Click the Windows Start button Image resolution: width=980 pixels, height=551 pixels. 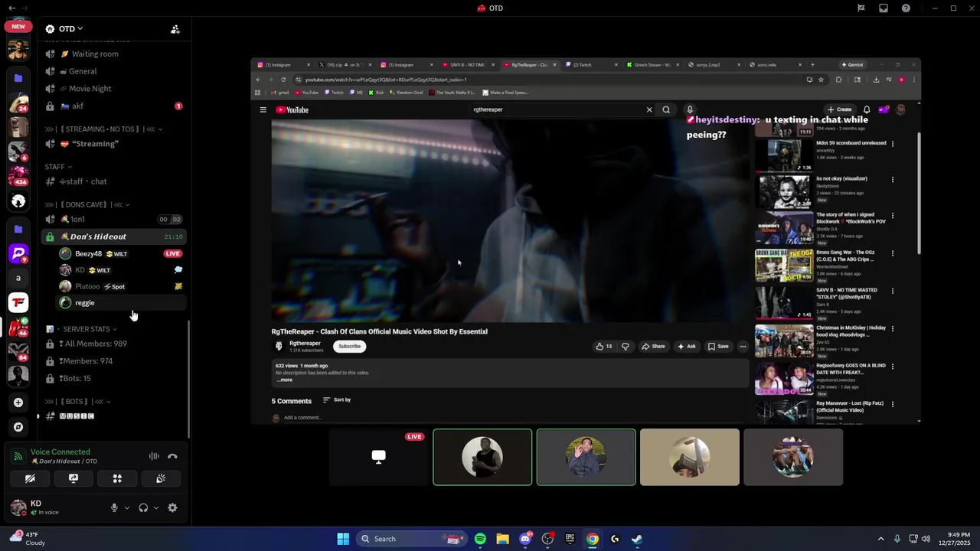click(x=343, y=539)
